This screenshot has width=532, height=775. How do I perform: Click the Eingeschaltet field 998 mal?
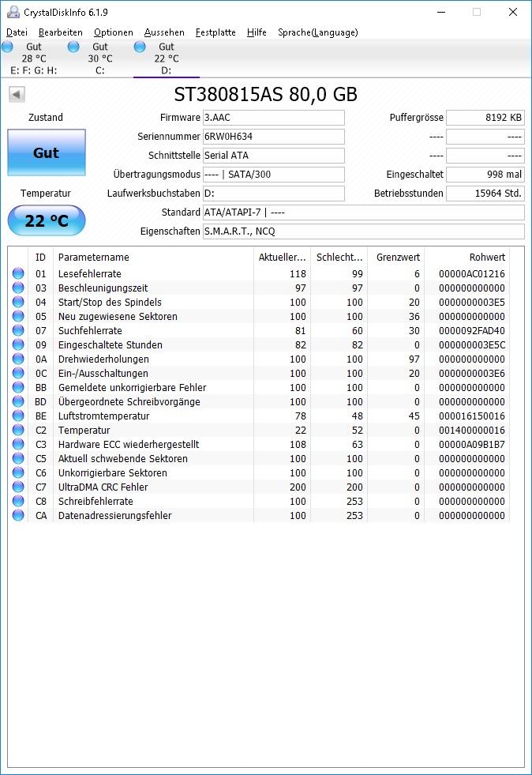pos(485,174)
